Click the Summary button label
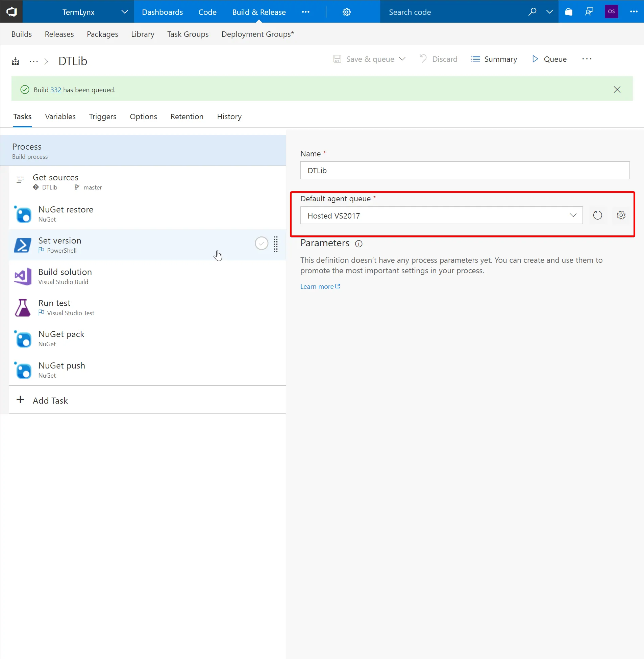 tap(501, 59)
